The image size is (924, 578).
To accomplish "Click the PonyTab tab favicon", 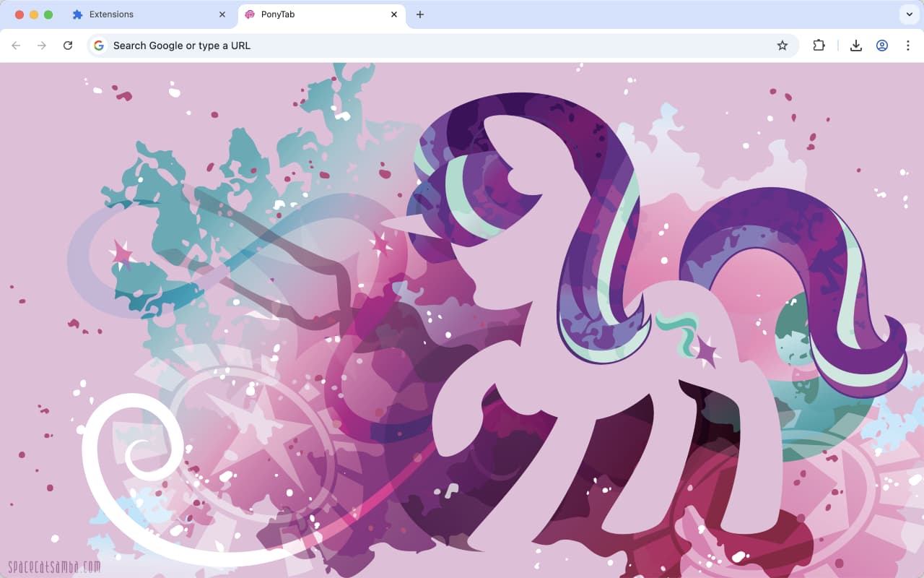I will 250,14.
